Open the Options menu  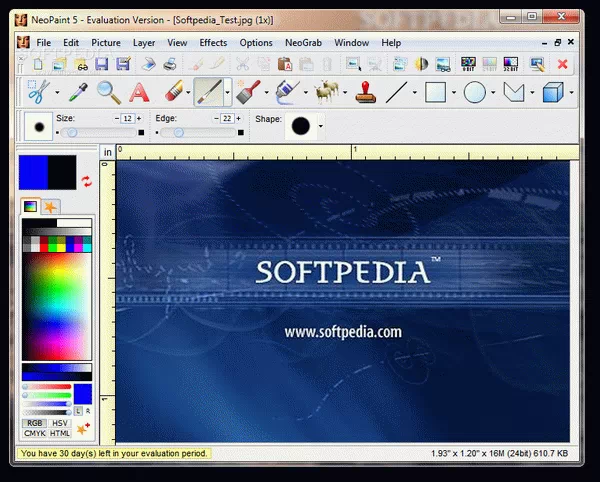[256, 43]
